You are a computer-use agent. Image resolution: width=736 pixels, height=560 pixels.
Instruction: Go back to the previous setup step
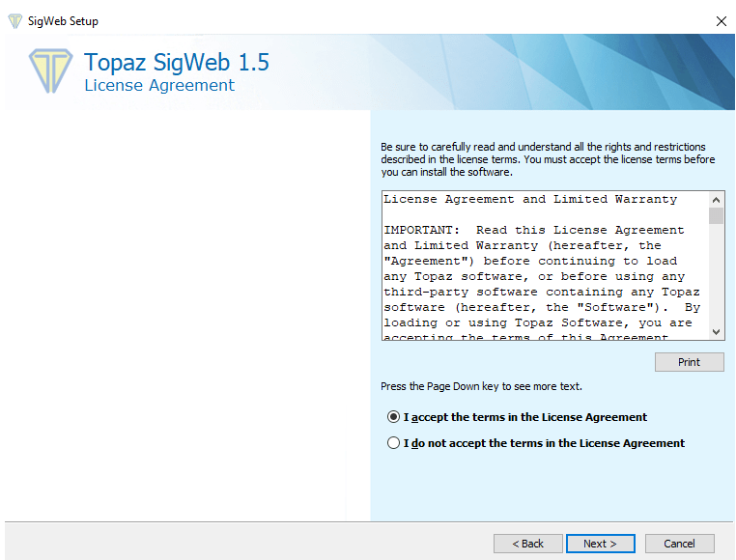point(527,544)
